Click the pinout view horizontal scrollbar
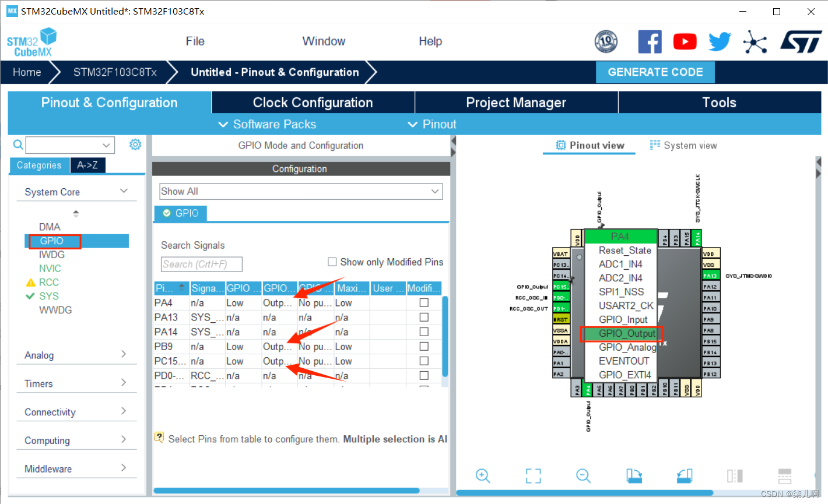 585,493
